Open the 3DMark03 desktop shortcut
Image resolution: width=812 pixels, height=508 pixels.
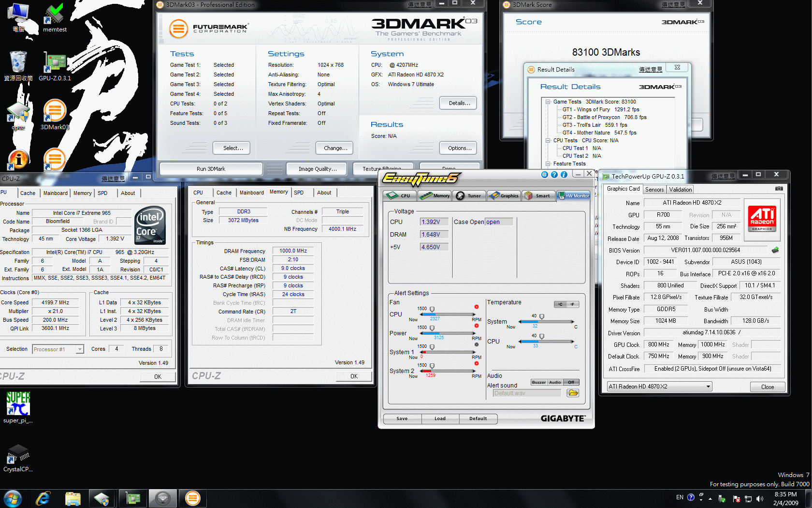pos(55,115)
